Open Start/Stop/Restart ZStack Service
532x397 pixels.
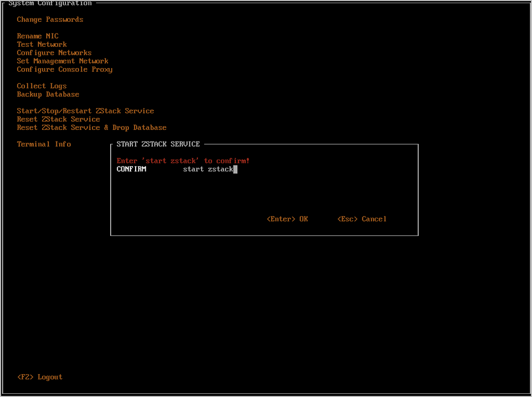click(85, 111)
